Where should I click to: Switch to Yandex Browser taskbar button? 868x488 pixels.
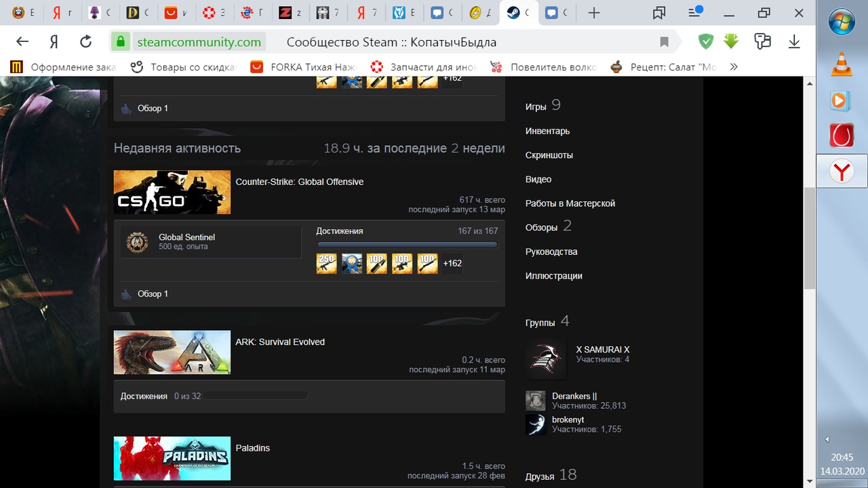pos(842,171)
